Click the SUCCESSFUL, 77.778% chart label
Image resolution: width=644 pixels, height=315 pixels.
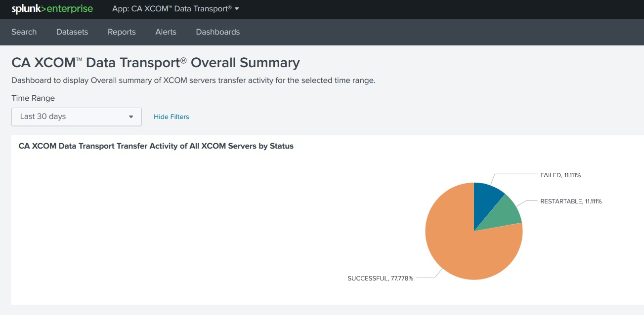click(380, 278)
